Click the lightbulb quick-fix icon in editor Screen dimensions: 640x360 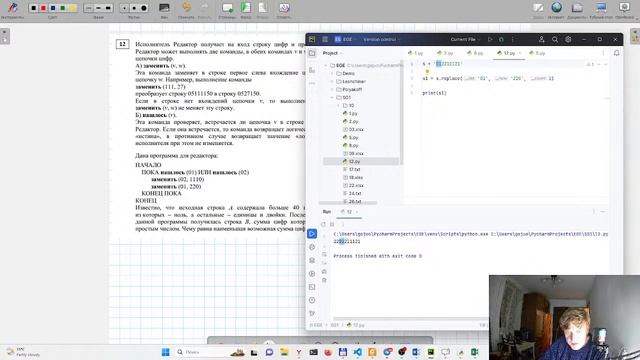click(427, 71)
